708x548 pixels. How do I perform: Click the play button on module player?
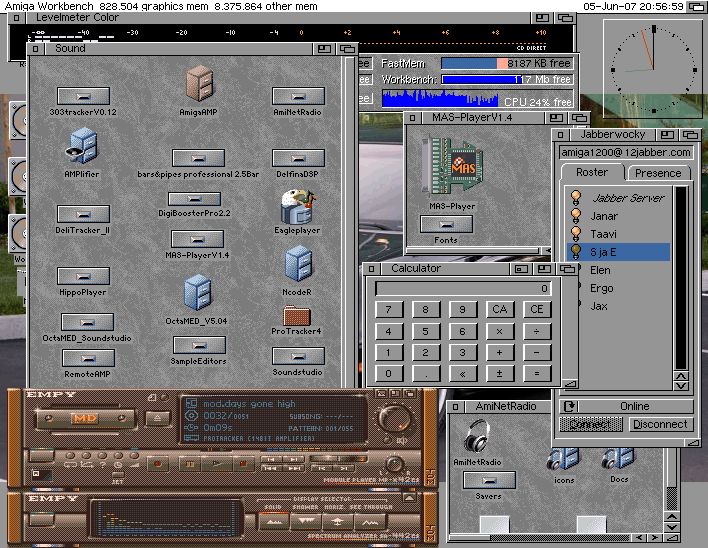coord(217,464)
